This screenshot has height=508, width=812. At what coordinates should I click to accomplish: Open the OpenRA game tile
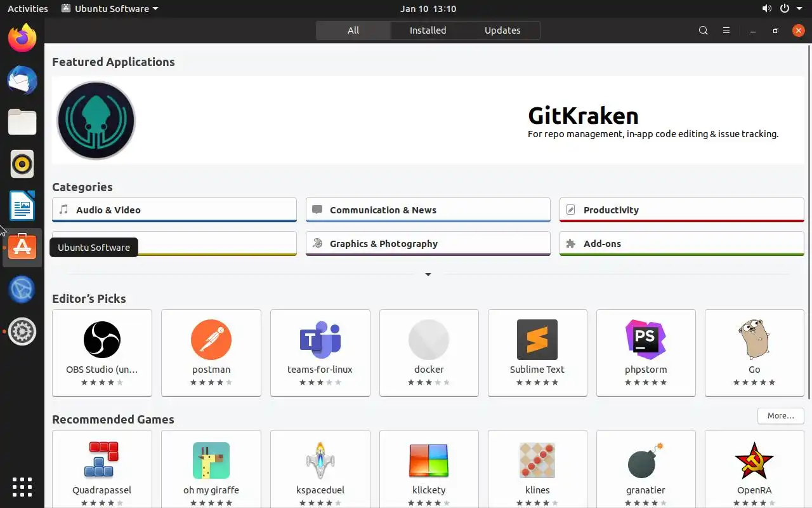point(754,469)
